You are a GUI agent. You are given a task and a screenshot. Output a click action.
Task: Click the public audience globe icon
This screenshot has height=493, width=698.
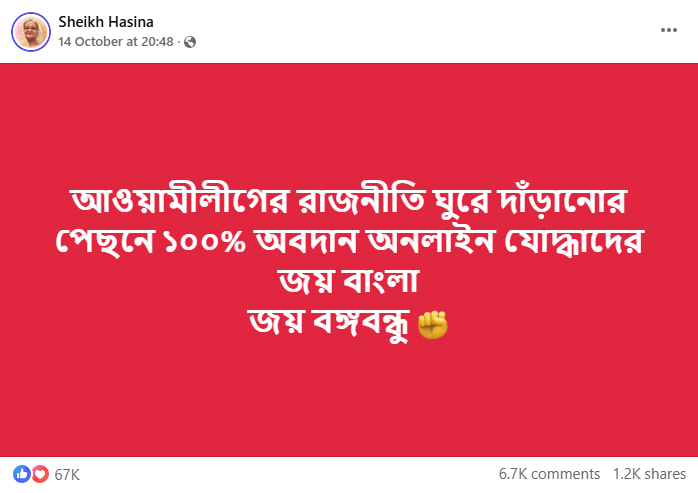[x=190, y=42]
